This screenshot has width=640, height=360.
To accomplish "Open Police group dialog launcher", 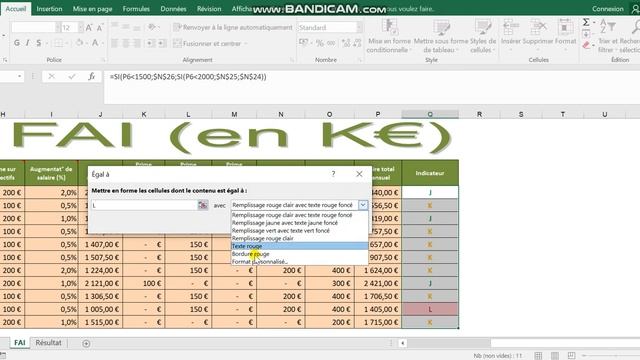I will point(103,60).
